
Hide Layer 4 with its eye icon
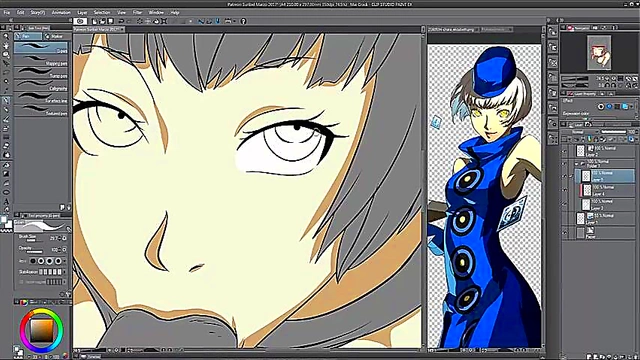click(x=564, y=190)
